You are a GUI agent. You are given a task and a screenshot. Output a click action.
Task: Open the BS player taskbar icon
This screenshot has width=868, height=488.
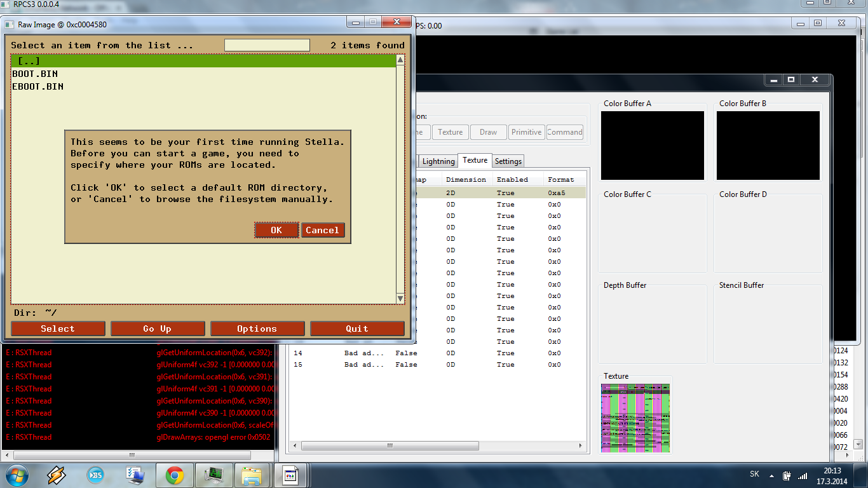pos(96,475)
